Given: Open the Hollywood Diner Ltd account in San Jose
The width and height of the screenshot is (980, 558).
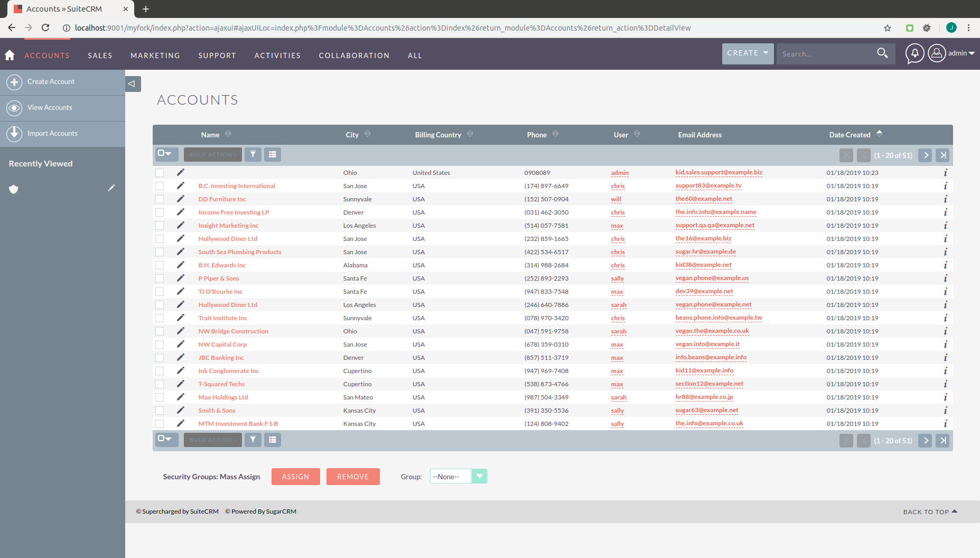Looking at the screenshot, I should 228,239.
